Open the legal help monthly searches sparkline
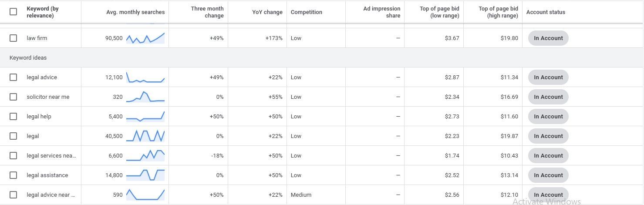This screenshot has width=644, height=205. [145, 116]
